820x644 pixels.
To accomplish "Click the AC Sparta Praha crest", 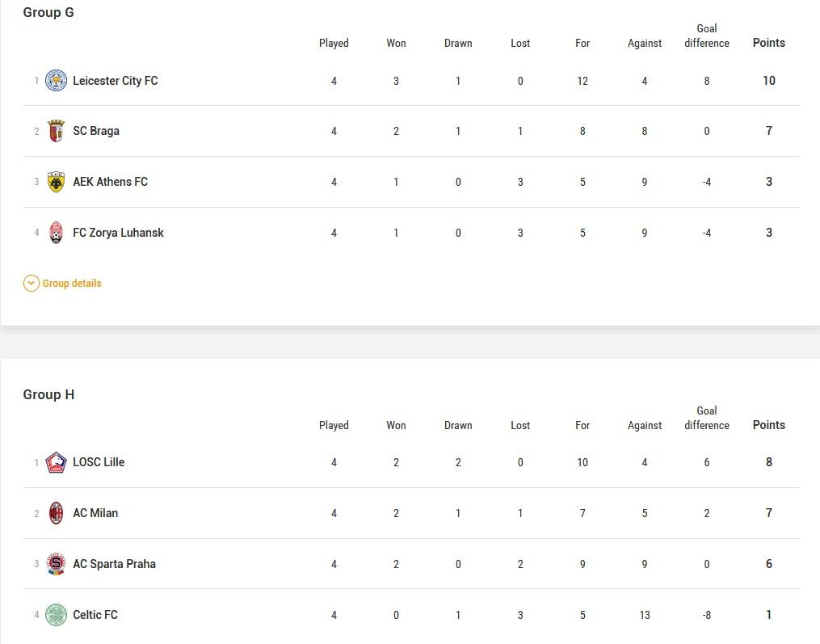I will point(56,564).
